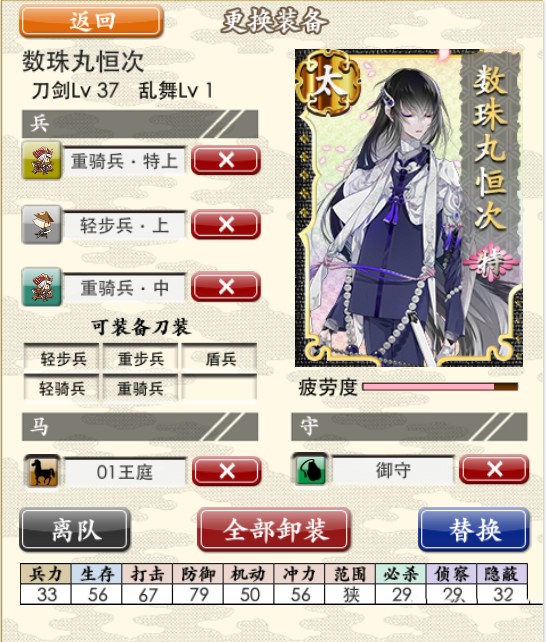Click the 离队 leave team button
The image size is (546, 642).
tap(75, 530)
